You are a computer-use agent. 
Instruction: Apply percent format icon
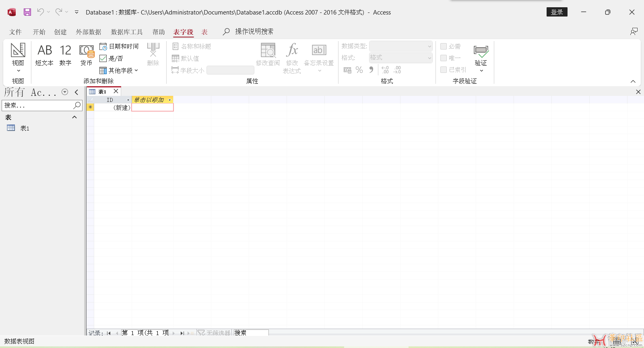click(x=359, y=70)
